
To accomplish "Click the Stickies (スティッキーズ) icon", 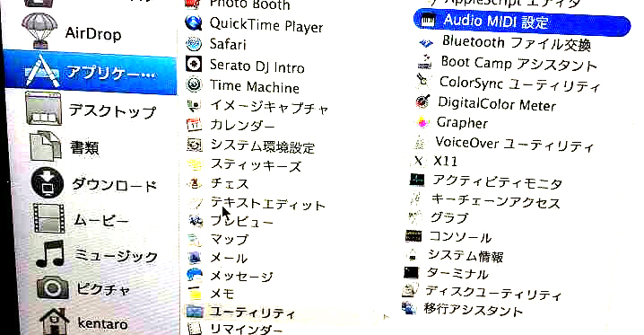I will [195, 164].
